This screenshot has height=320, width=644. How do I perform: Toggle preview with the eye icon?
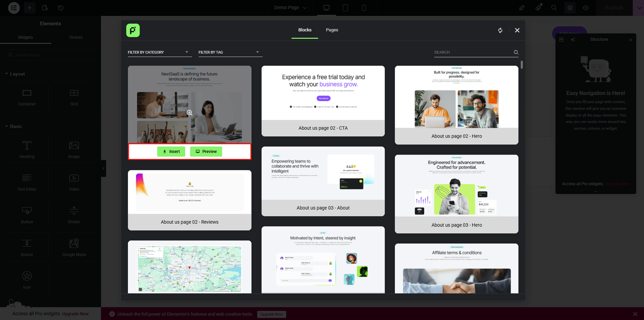586,8
